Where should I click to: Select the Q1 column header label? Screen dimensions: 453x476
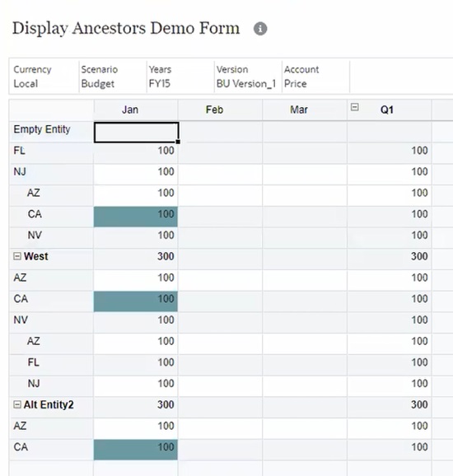[387, 110]
